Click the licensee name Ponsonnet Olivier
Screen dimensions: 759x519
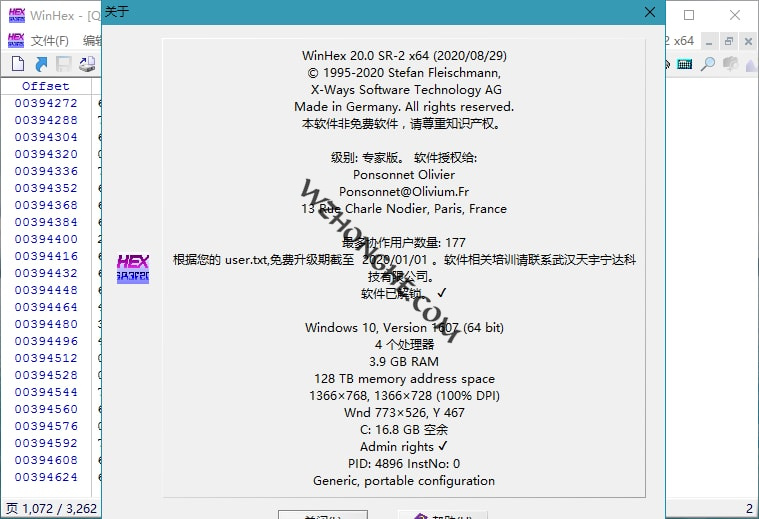(404, 175)
